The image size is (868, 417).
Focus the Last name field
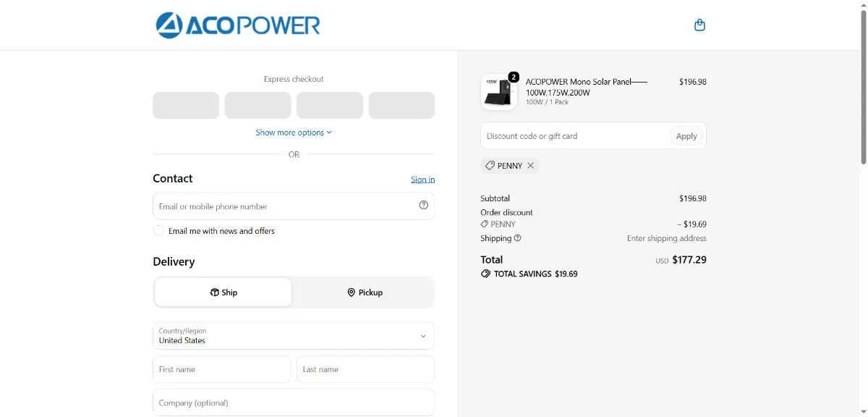[x=366, y=369]
